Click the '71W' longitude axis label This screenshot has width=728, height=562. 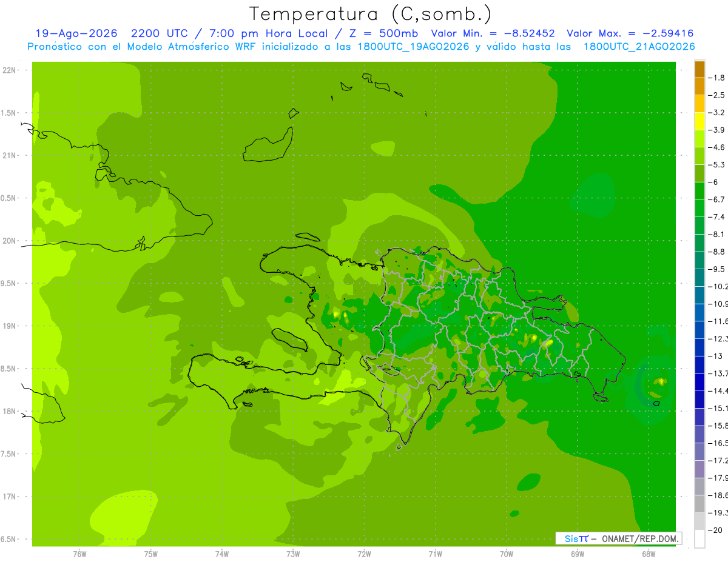pyautogui.click(x=435, y=554)
